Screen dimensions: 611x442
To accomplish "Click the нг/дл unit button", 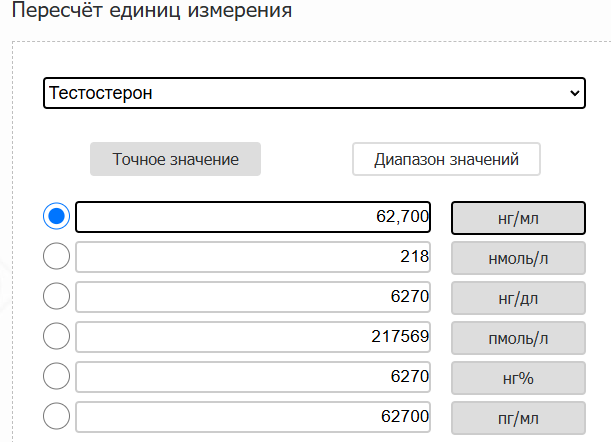I will pyautogui.click(x=518, y=298).
